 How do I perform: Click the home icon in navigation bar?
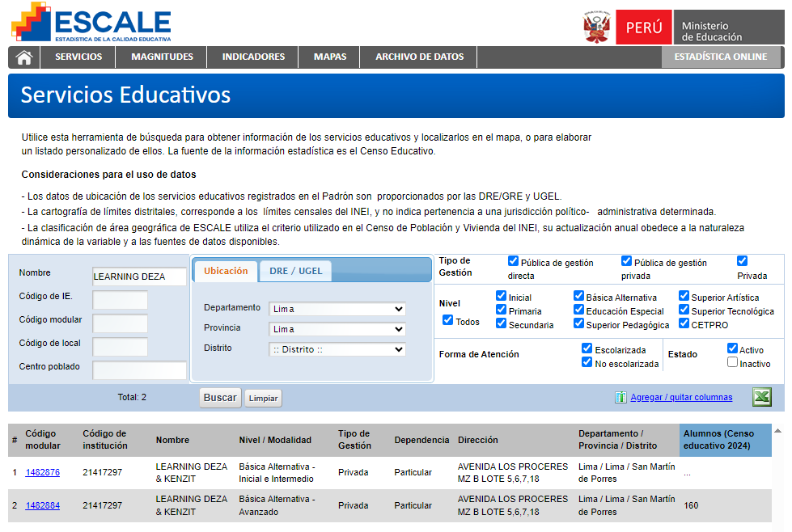click(24, 57)
